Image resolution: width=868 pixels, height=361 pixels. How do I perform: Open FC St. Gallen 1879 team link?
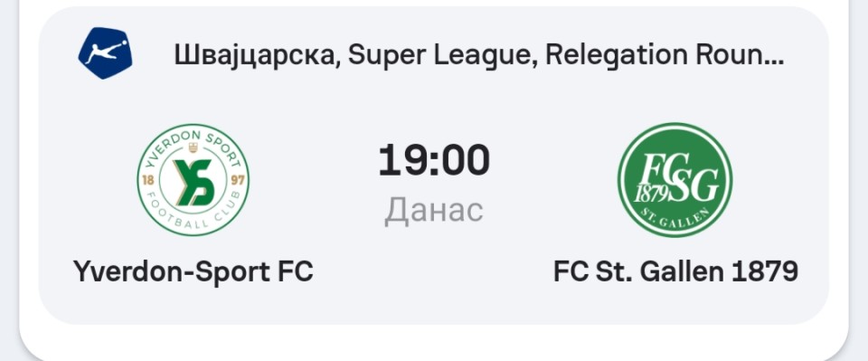point(675,271)
